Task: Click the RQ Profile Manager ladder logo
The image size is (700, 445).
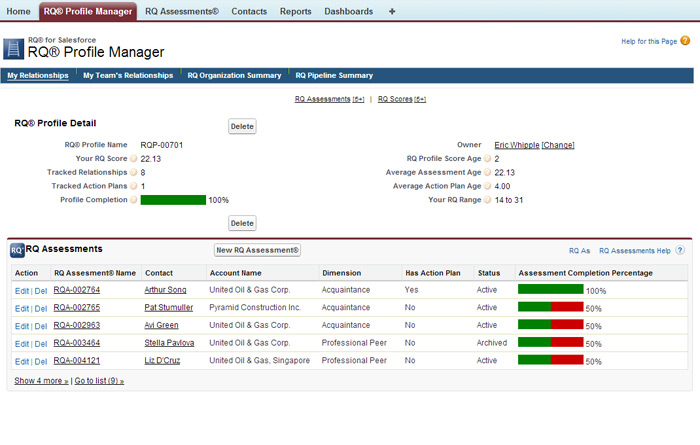Action: (13, 49)
